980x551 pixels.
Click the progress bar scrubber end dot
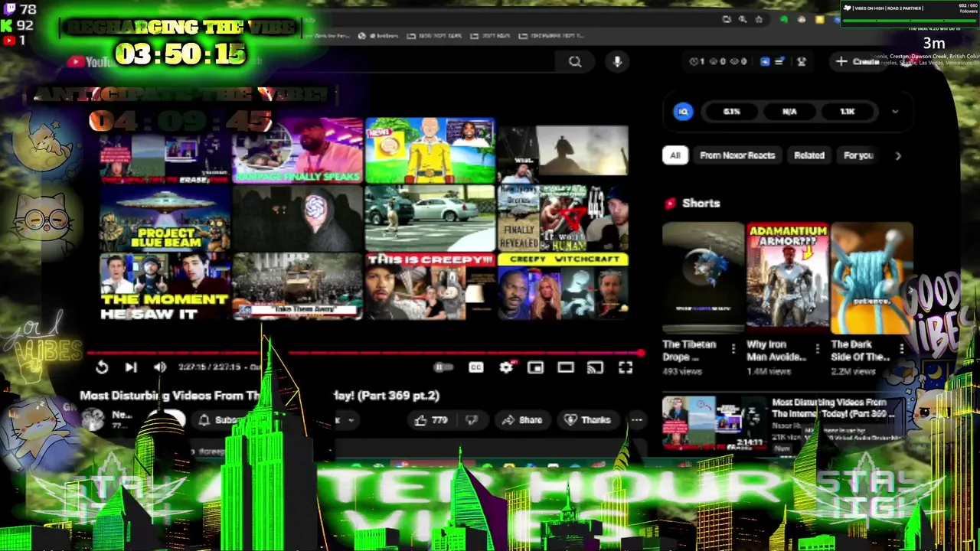(641, 353)
